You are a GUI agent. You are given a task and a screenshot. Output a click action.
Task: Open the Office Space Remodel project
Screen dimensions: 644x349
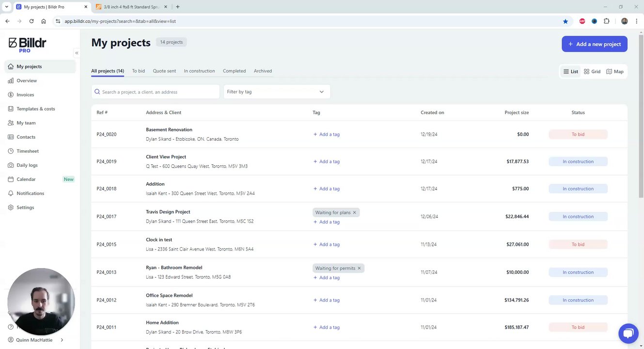point(169,295)
